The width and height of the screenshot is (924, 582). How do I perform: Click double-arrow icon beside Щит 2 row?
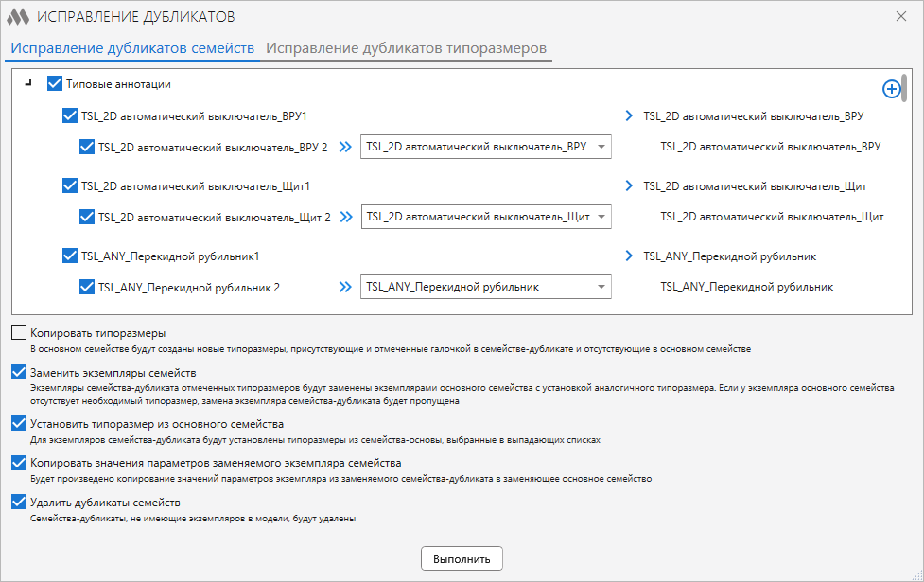click(x=346, y=217)
